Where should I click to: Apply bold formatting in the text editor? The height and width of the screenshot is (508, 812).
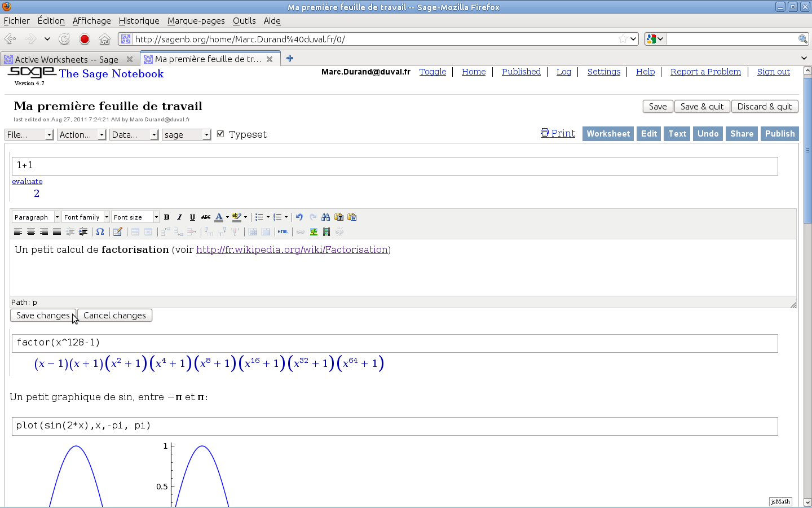click(x=166, y=217)
